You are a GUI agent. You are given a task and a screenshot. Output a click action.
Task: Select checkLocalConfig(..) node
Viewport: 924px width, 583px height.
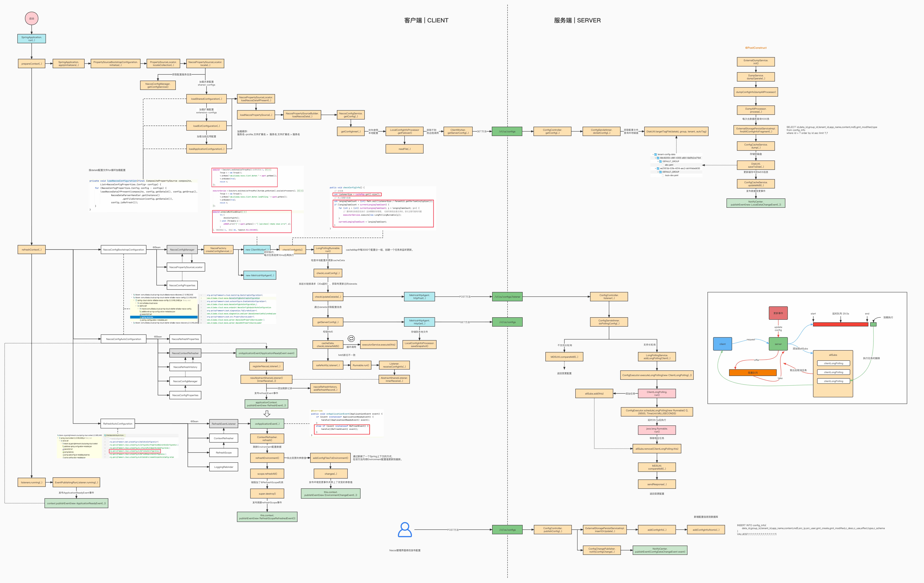[x=328, y=273]
